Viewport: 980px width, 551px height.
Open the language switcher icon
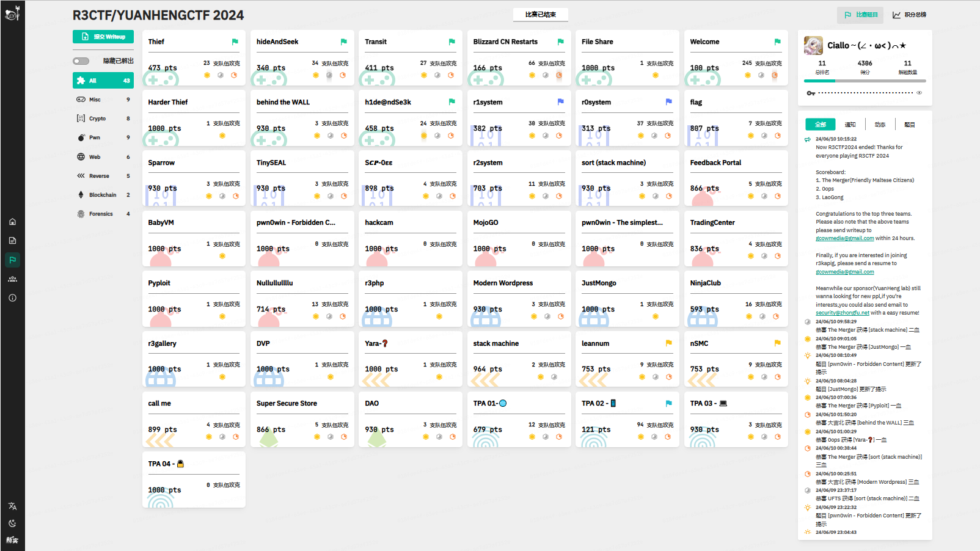[12, 506]
